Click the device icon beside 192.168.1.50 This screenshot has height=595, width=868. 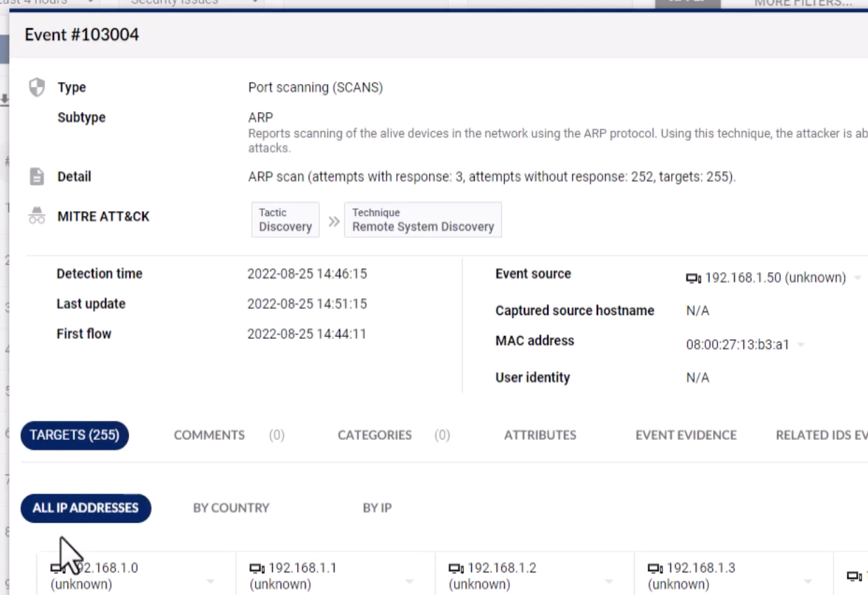[693, 278]
